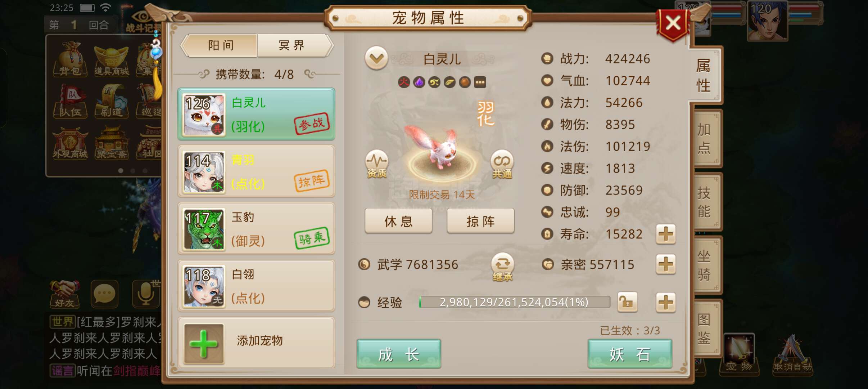Open the chat bubble icon
Viewport: 868px width, 389px height.
coord(104,294)
